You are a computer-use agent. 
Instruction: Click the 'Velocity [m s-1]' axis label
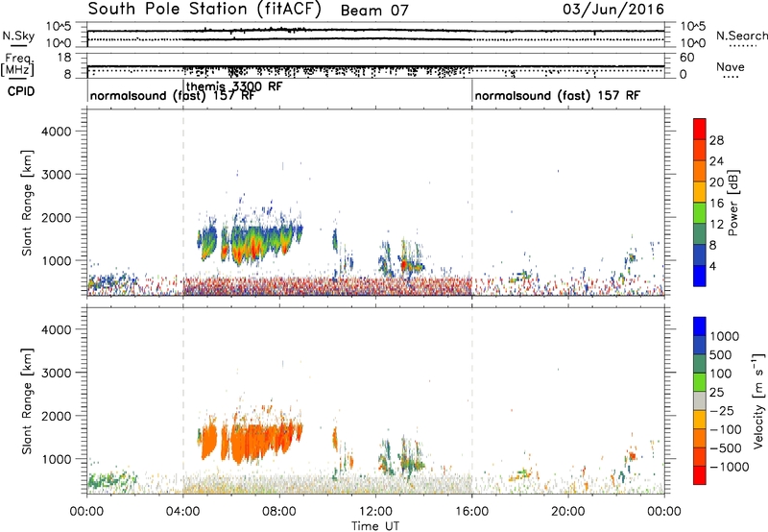click(758, 400)
